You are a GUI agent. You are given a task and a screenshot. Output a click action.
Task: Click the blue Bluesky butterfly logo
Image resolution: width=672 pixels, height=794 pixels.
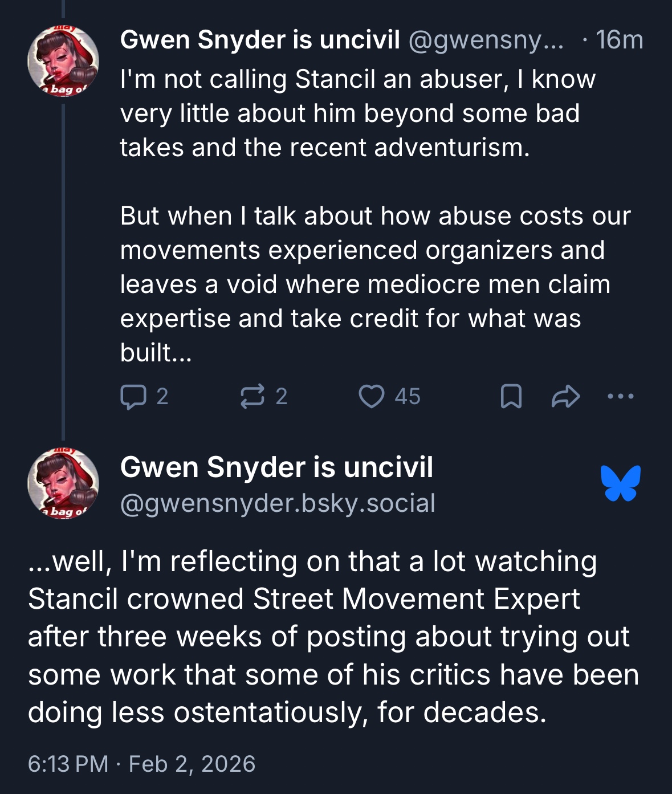tap(621, 483)
